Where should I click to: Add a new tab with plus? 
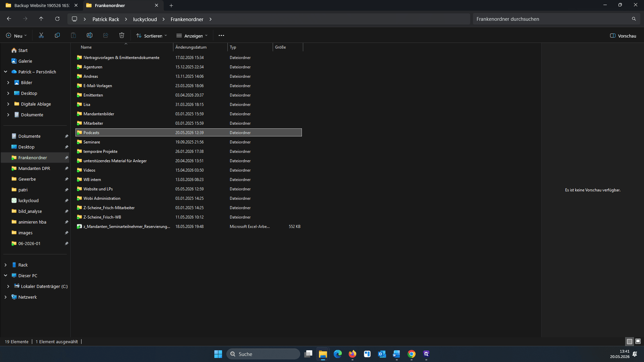point(171,5)
